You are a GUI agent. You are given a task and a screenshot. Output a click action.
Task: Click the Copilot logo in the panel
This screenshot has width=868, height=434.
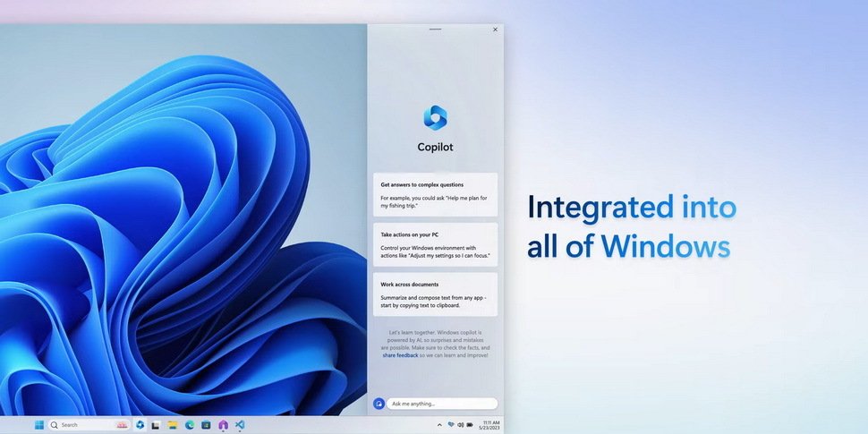435,117
